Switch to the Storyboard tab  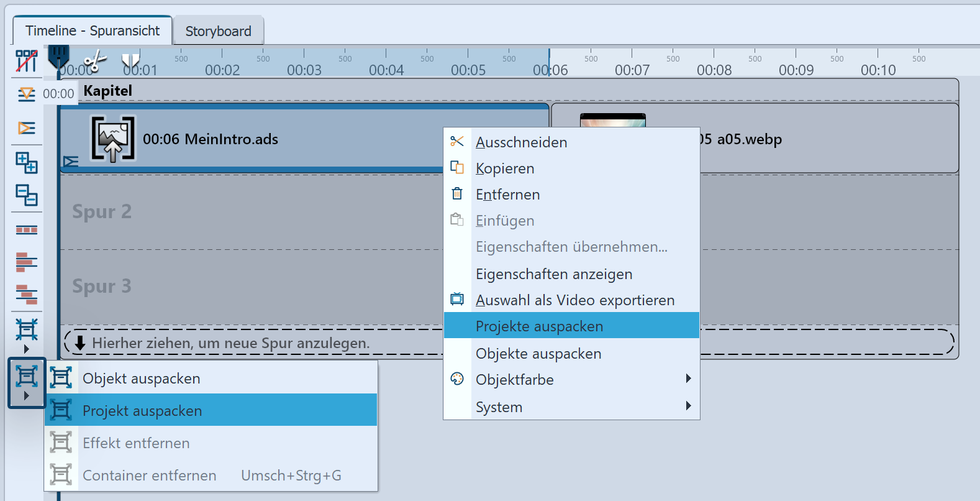tap(218, 31)
